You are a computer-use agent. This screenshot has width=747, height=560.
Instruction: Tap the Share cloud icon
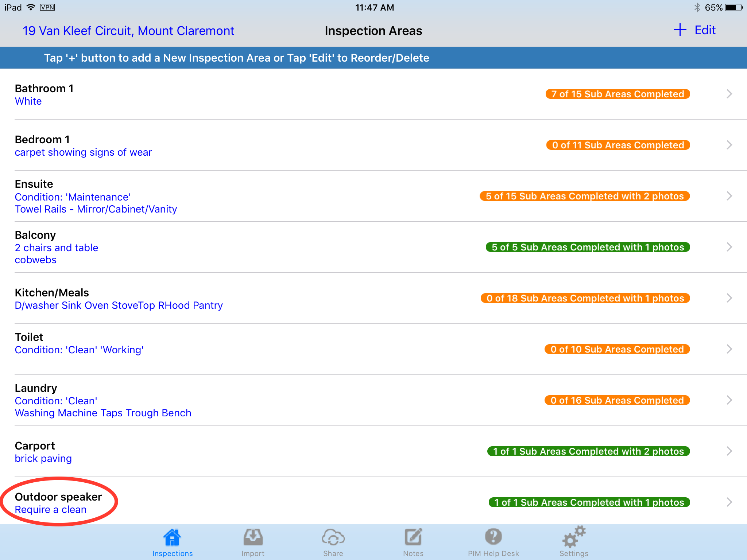[333, 537]
